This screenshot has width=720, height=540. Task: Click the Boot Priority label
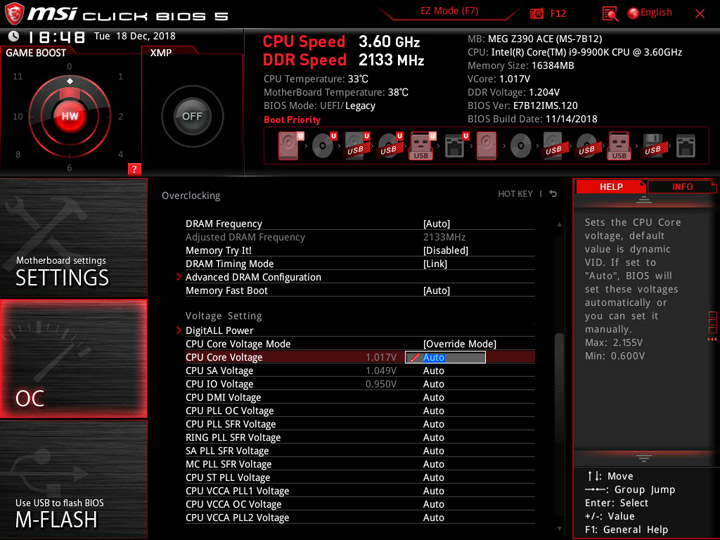point(292,119)
